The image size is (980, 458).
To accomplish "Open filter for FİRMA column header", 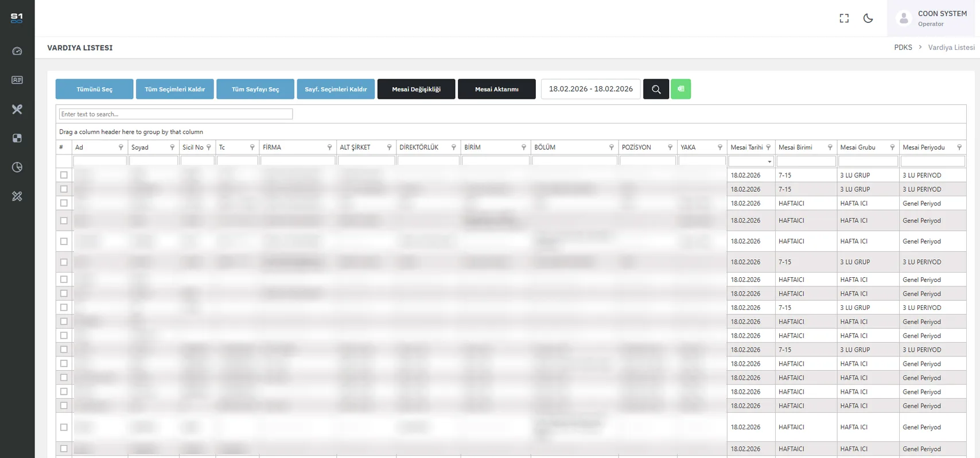I will (329, 148).
